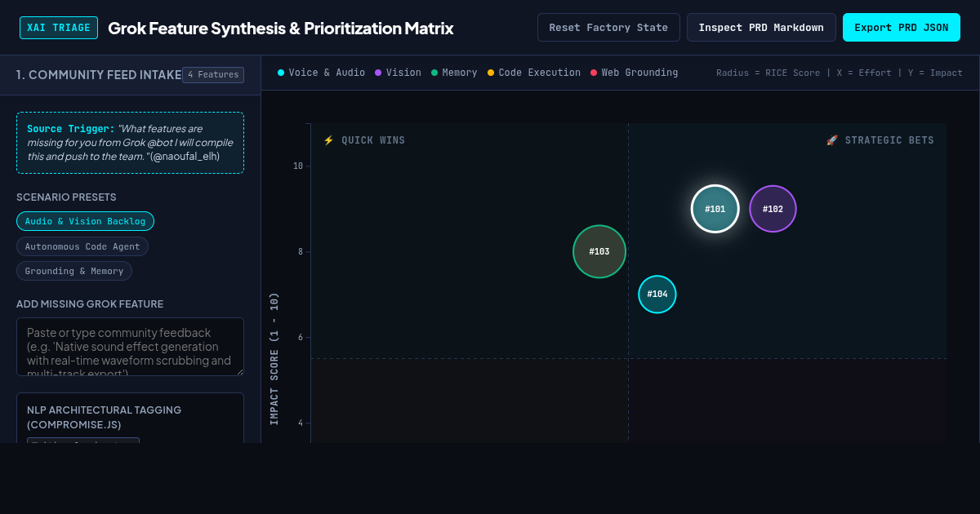Select feature bubble #101 on the matrix
The width and height of the screenshot is (980, 514).
point(715,209)
